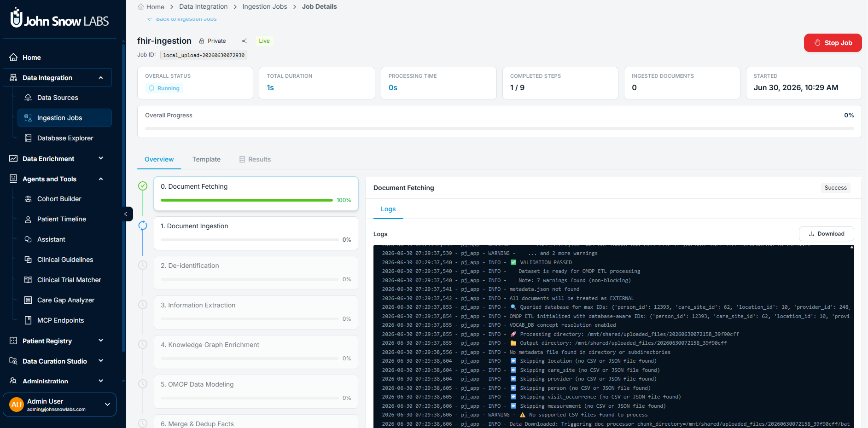Click the OMOP Data Modeling clock icon
The image size is (868, 428).
pos(143,384)
